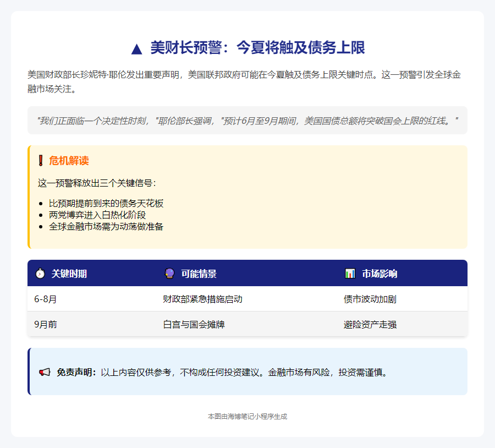Select the 可能情景 column header
495x448 pixels.
tap(199, 274)
